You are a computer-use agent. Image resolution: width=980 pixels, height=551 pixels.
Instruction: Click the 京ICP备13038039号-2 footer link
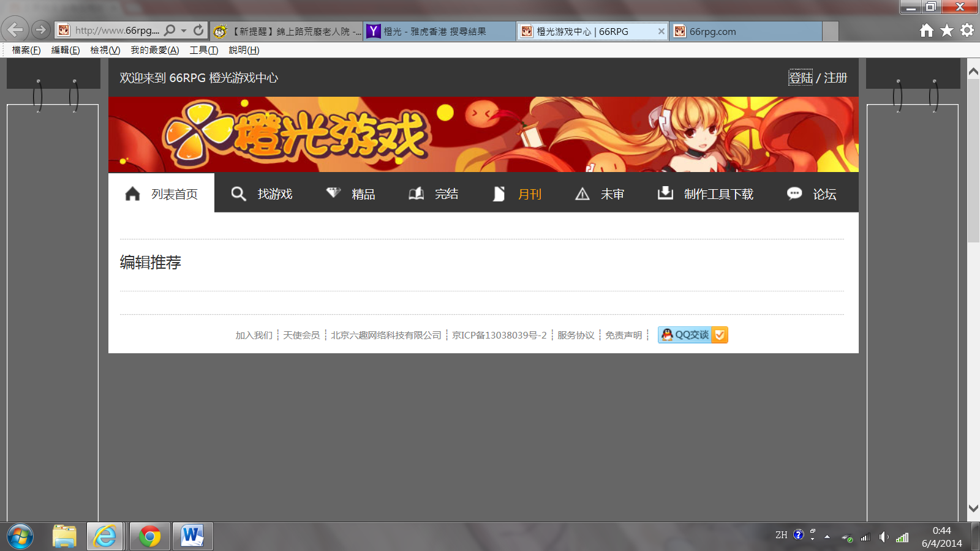pyautogui.click(x=499, y=335)
